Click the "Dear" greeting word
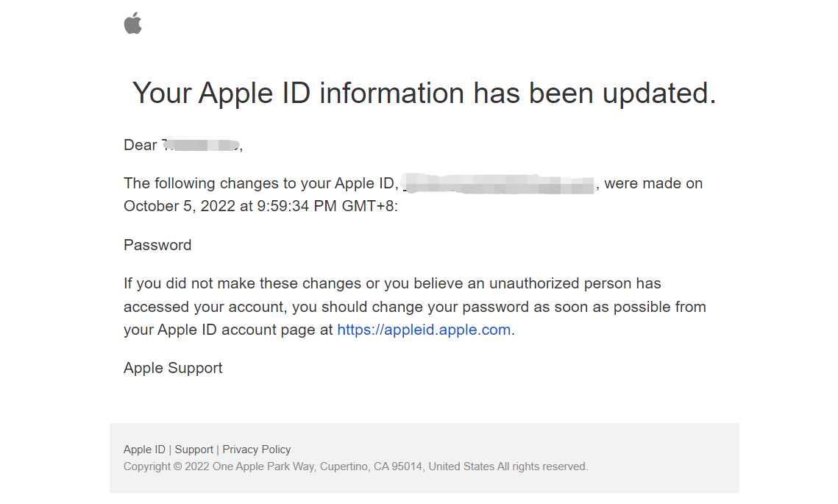838x504 pixels. [x=140, y=145]
